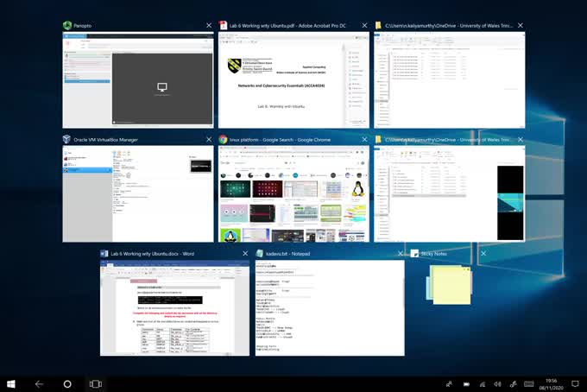Open the Oracle VM VirtualBox Manager window
The height and width of the screenshot is (392, 587).
pyautogui.click(x=137, y=193)
